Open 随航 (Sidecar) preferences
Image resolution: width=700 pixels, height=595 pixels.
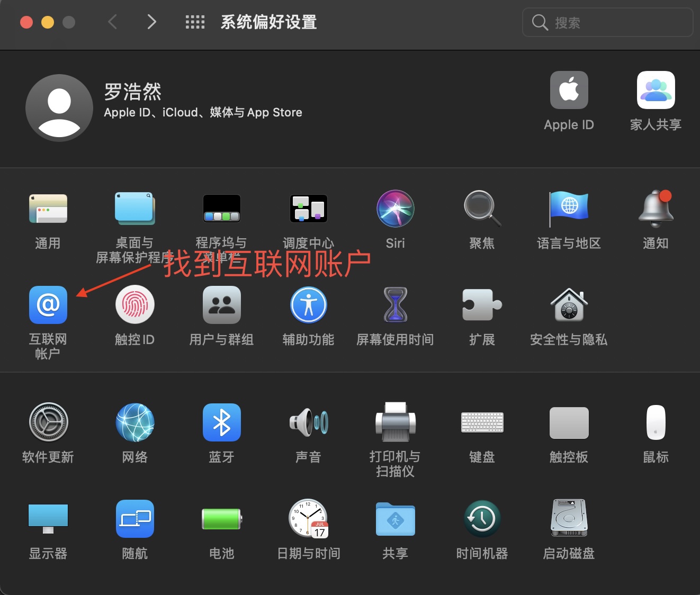pyautogui.click(x=134, y=519)
